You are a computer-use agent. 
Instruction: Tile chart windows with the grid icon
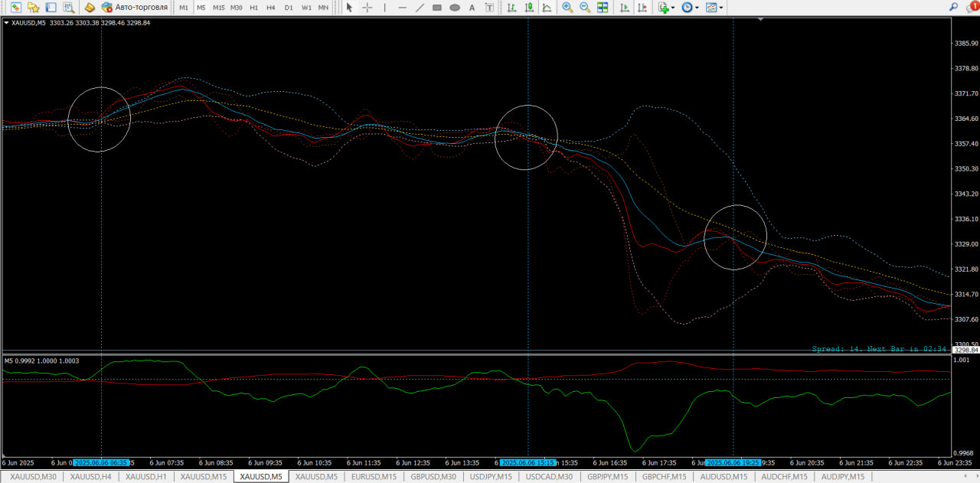pos(603,8)
